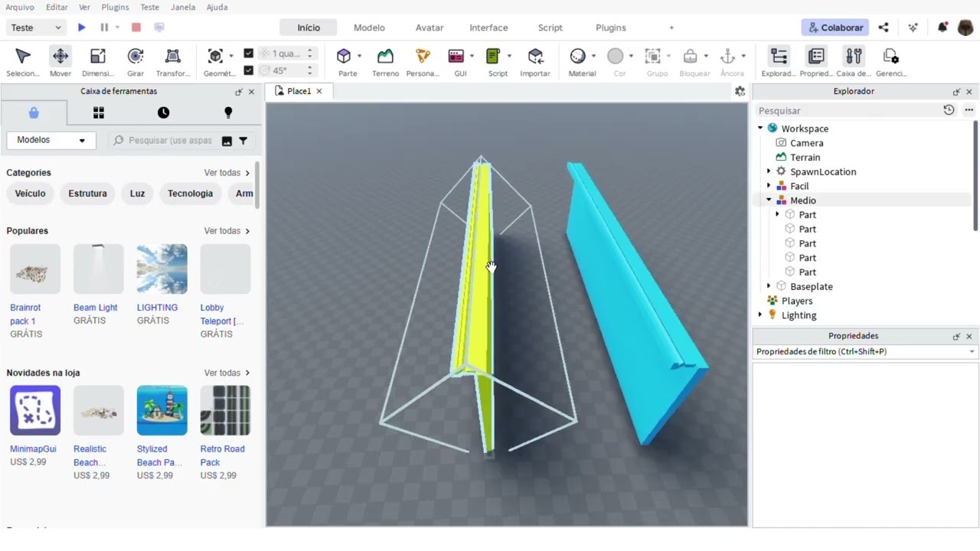Click 'Ver todas' next to Populares
Screen dimensions: 980x551
tap(227, 231)
